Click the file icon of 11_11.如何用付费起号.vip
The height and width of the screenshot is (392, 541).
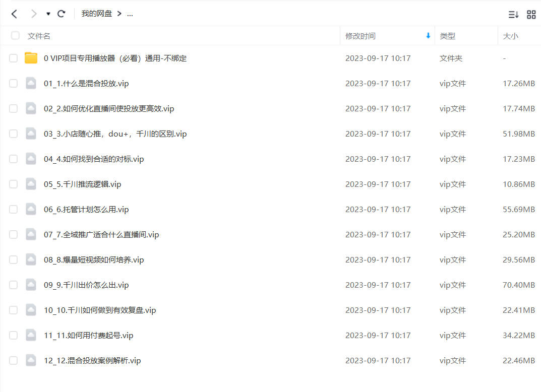[31, 335]
